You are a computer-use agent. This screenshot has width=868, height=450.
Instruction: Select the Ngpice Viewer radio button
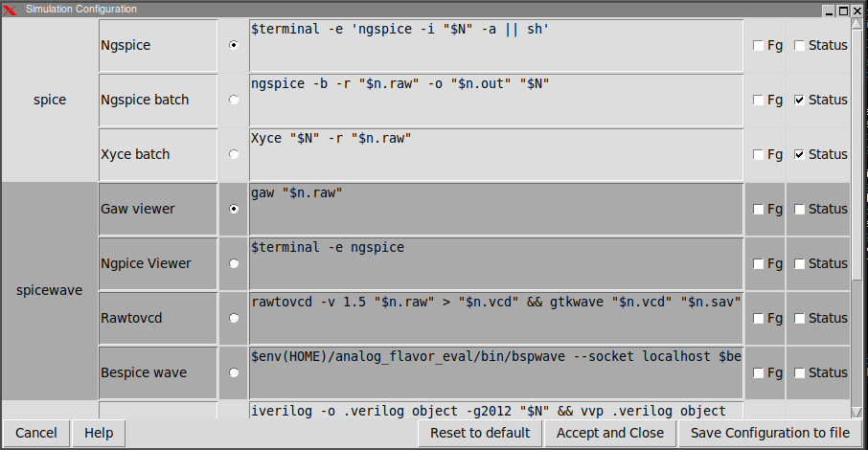[x=234, y=263]
